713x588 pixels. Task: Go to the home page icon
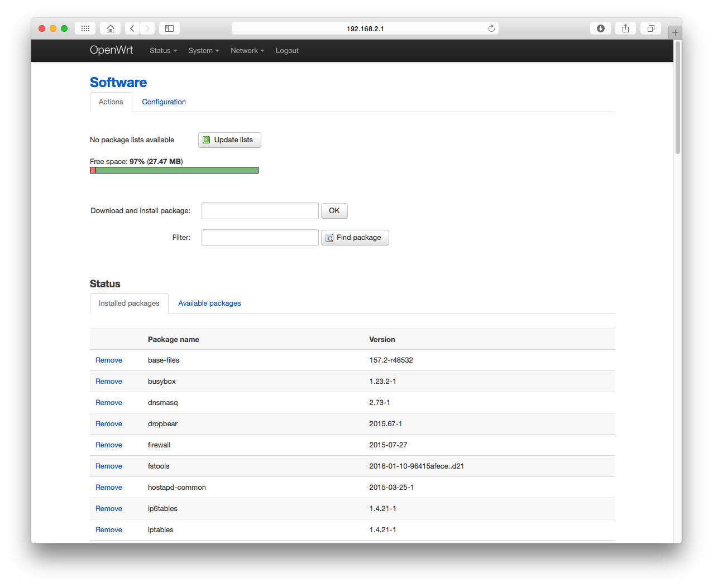(x=111, y=28)
